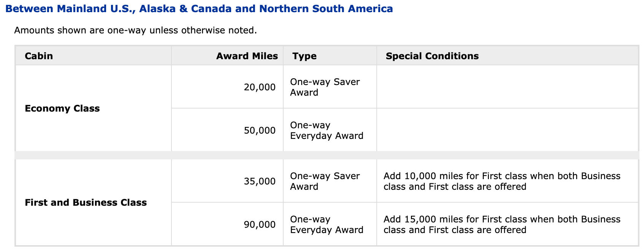Click the one-way amounts note text
The image size is (644, 252).
tap(135, 30)
